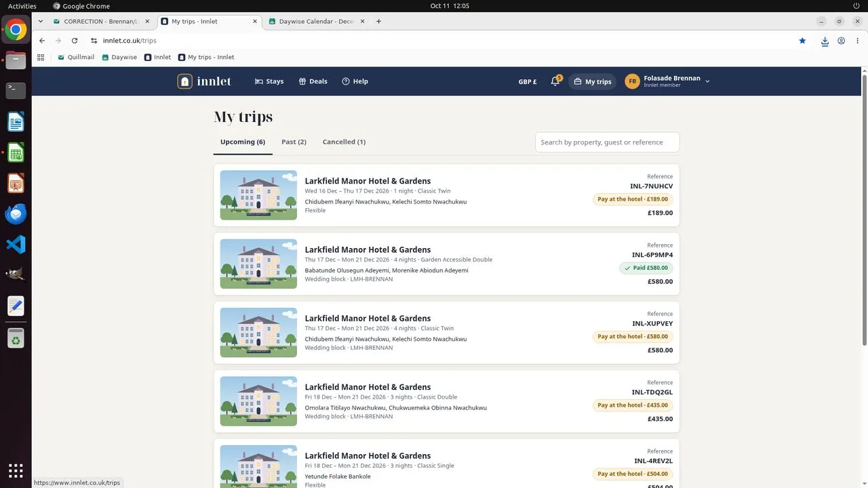Open the Files app in the dock
868x488 pixels.
click(16, 60)
